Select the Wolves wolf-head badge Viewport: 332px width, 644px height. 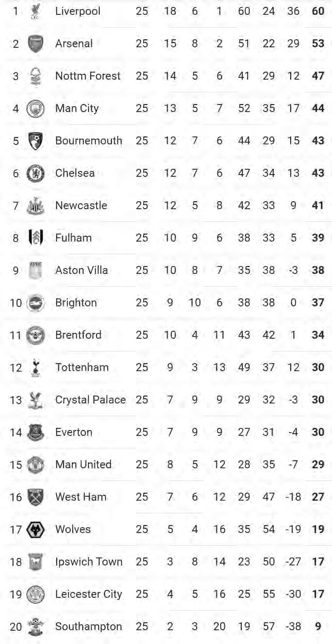[36, 529]
